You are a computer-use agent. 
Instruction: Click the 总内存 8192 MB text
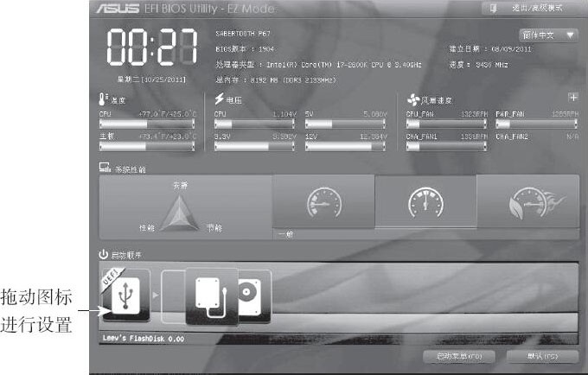[276, 79]
